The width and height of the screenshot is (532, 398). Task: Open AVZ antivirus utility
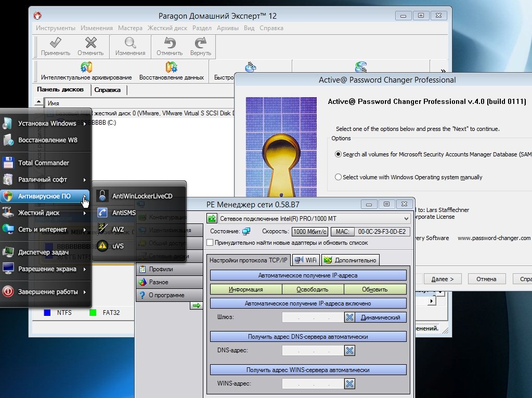(x=118, y=229)
